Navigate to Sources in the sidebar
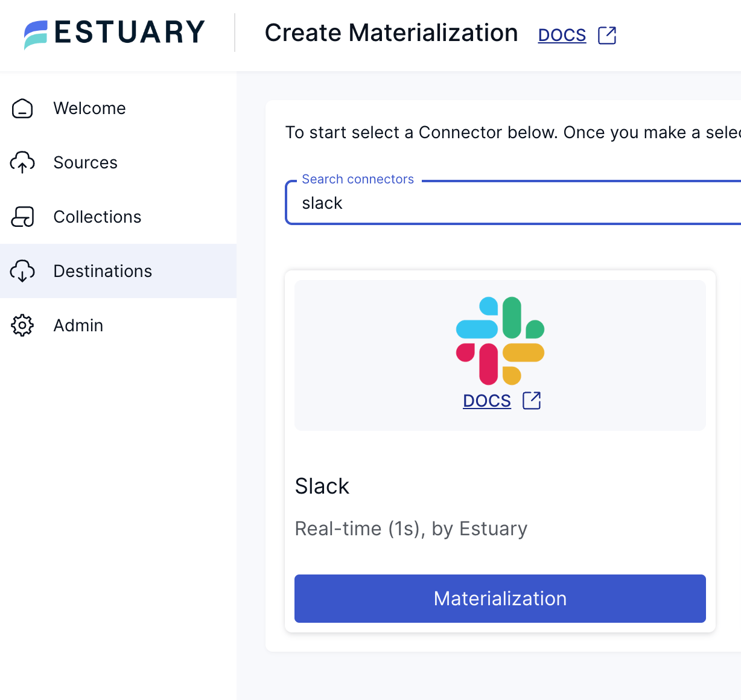This screenshot has height=700, width=741. (x=86, y=162)
